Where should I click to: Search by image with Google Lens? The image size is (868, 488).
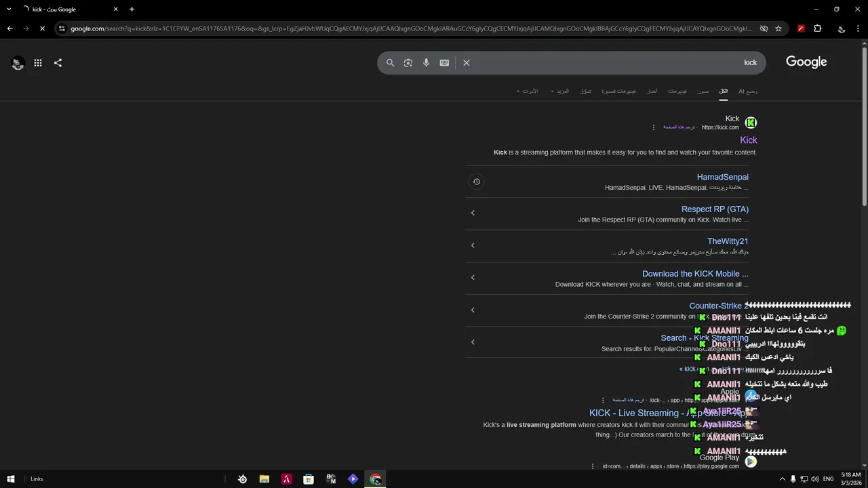point(408,62)
